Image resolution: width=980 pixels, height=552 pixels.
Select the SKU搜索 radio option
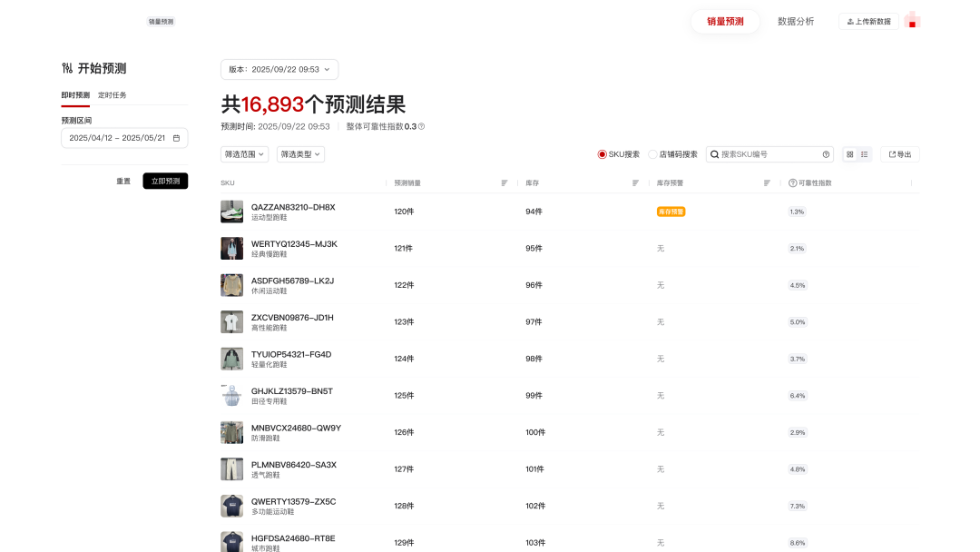601,154
